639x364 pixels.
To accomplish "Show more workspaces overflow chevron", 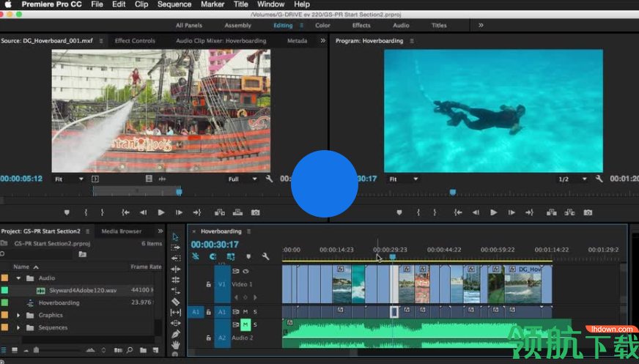I will [481, 25].
